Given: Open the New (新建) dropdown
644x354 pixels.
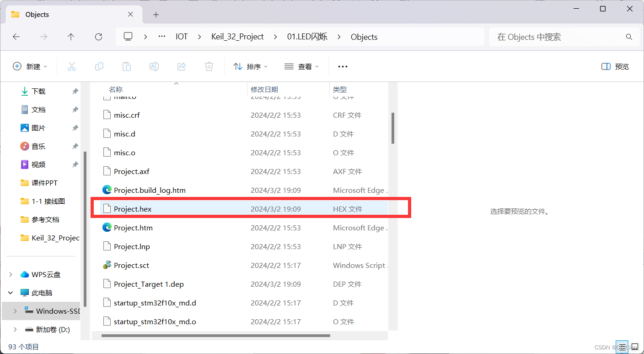Looking at the screenshot, I should [30, 66].
